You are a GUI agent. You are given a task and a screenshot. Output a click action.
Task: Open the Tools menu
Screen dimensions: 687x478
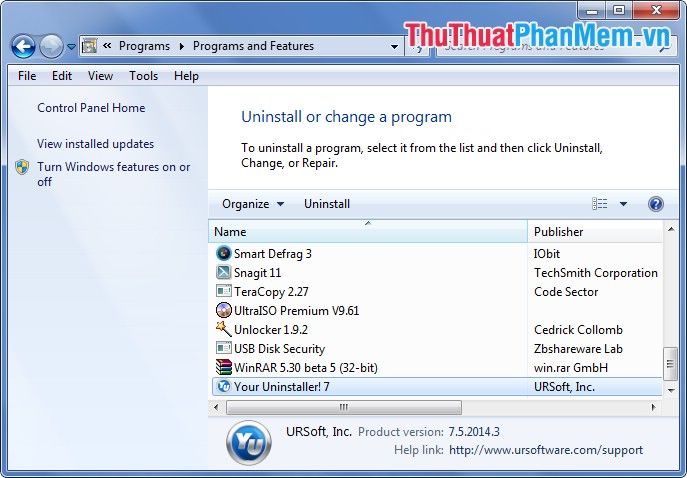(143, 76)
